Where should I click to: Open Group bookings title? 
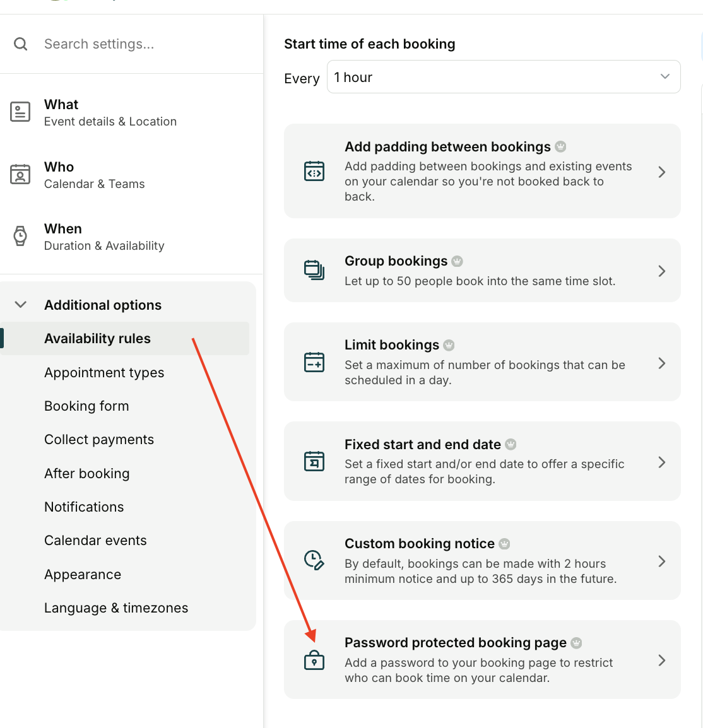coord(396,261)
